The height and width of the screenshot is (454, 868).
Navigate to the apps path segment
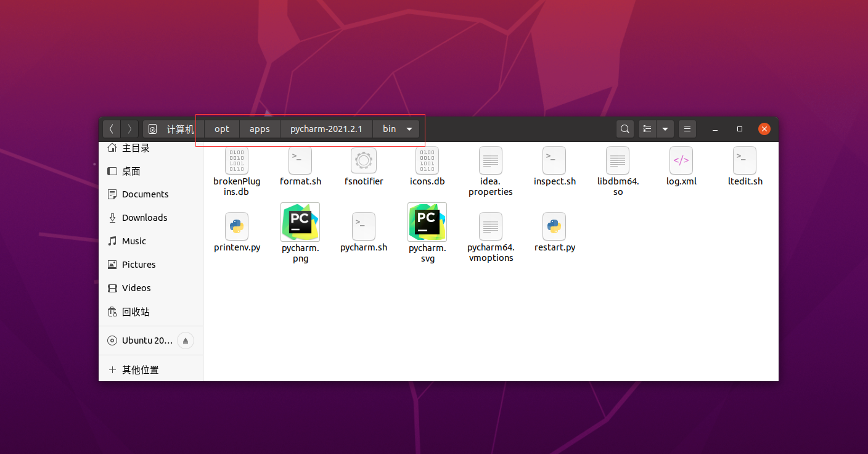(x=260, y=129)
